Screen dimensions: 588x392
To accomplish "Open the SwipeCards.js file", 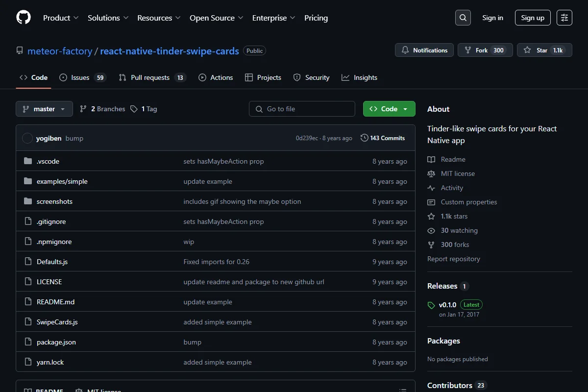I will 57,322.
